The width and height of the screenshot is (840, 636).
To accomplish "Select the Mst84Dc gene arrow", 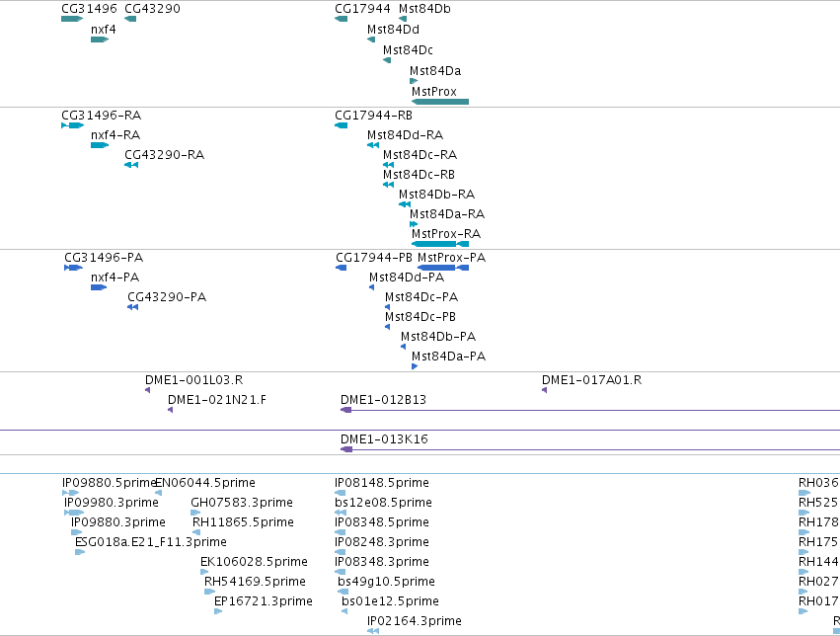I will pos(387,60).
